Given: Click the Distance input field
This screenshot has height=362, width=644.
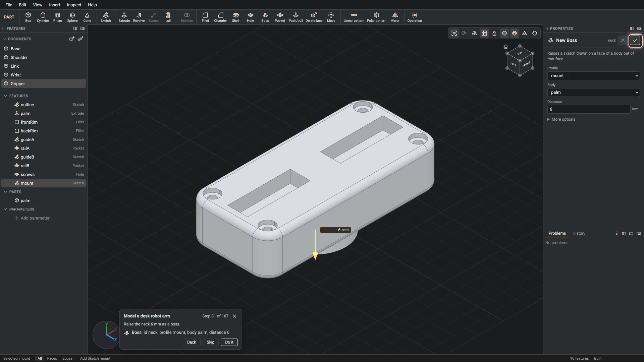Looking at the screenshot, I should tap(589, 109).
